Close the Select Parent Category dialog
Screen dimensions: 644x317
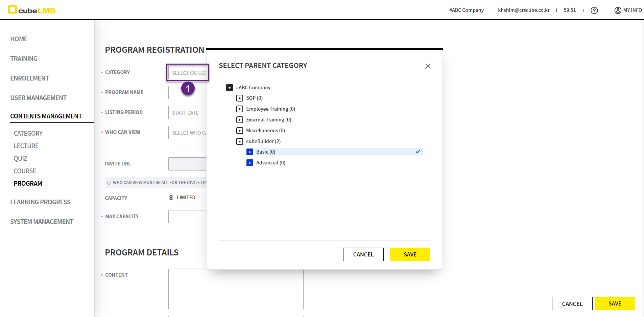tap(428, 66)
